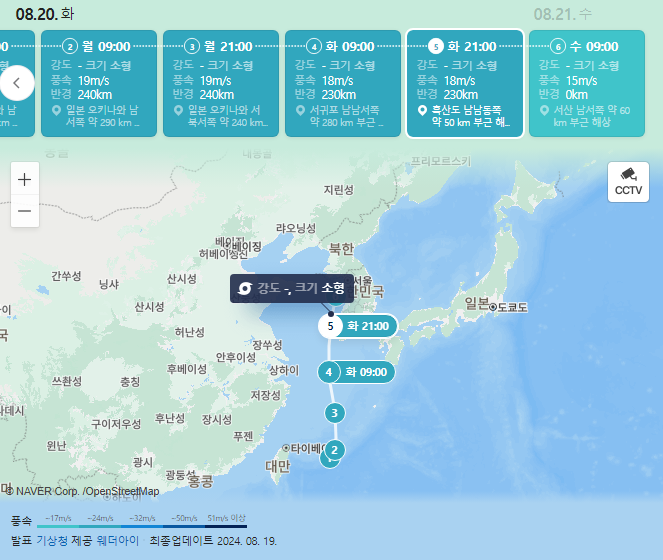Viewport: 663px width, 560px height.
Task: Click map track point number 3
Action: click(x=334, y=413)
